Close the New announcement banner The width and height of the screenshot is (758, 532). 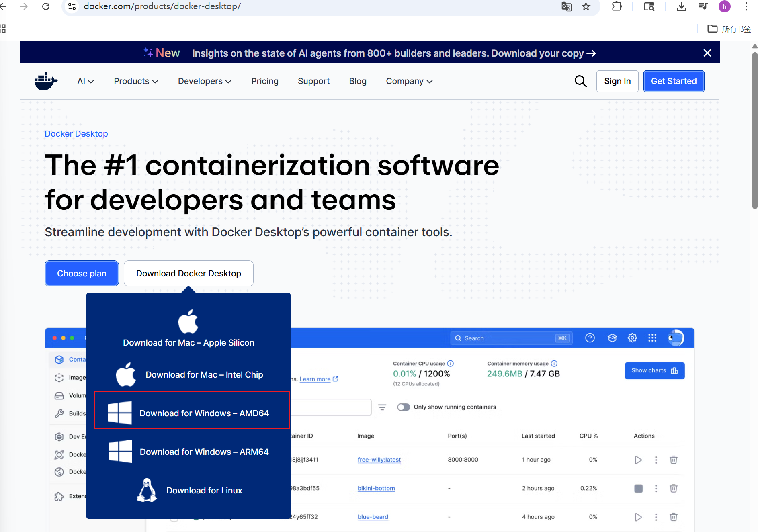tap(707, 53)
